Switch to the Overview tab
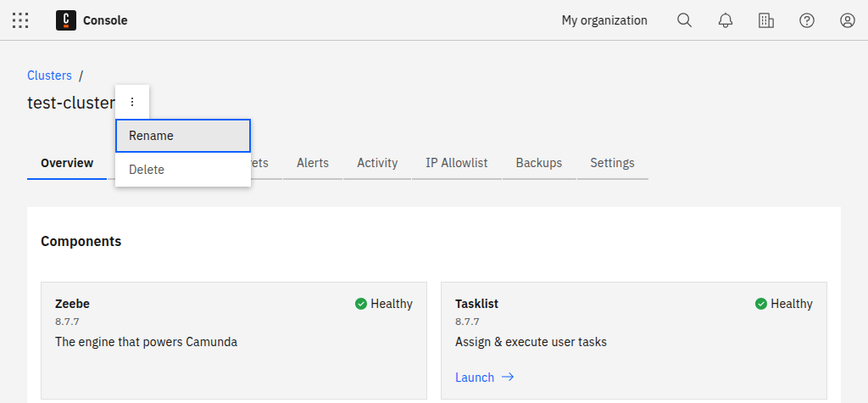 (x=67, y=163)
